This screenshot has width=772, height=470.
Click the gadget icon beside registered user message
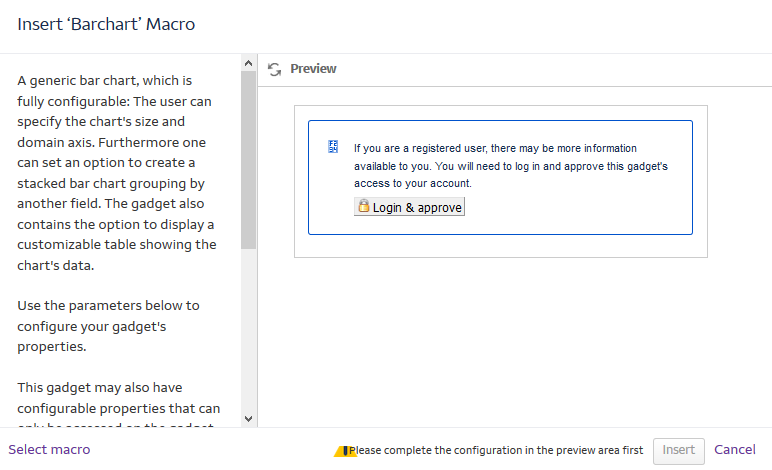coord(333,147)
